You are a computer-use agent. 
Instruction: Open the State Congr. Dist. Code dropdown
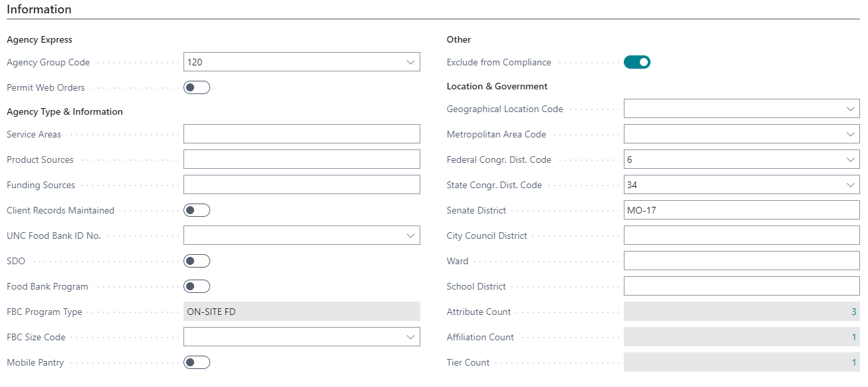(x=850, y=185)
